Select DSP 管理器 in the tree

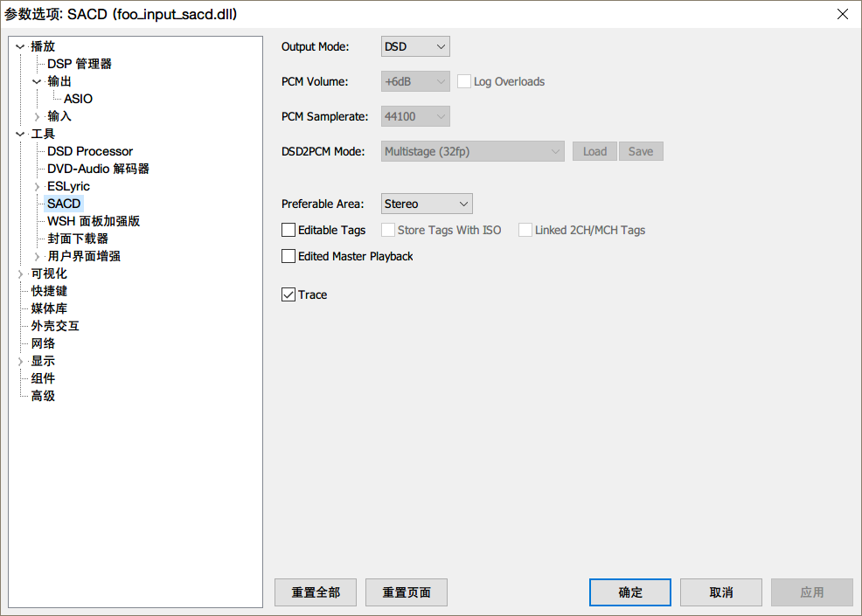(80, 64)
